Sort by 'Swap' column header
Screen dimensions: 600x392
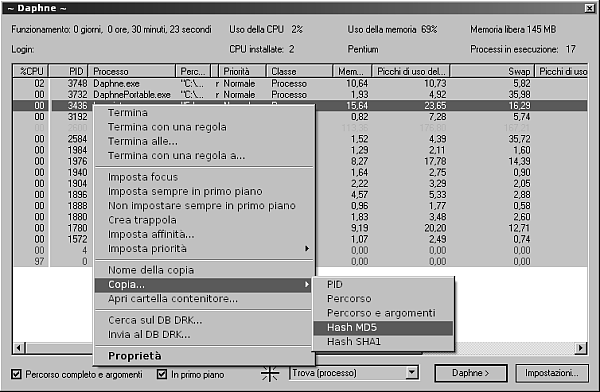(492, 71)
